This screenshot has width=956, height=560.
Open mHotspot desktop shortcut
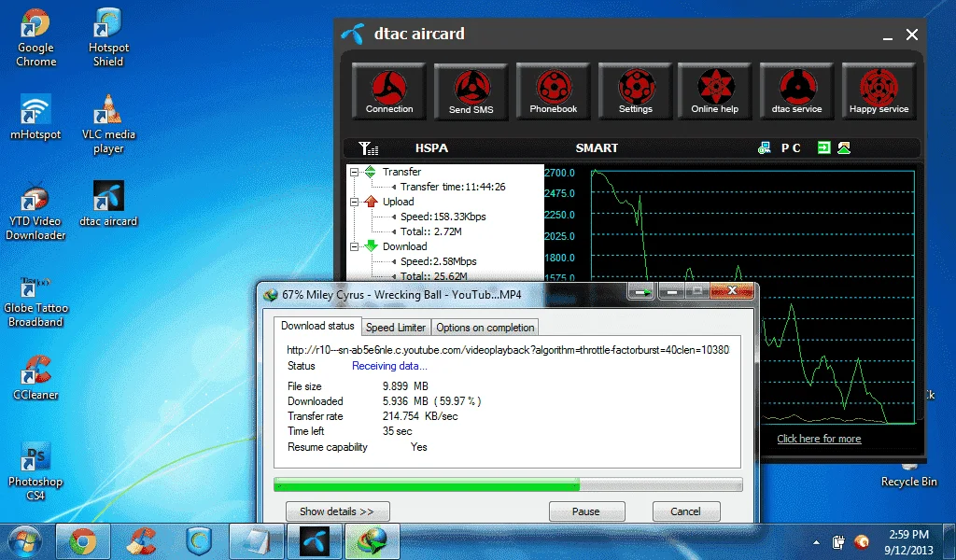click(x=35, y=118)
